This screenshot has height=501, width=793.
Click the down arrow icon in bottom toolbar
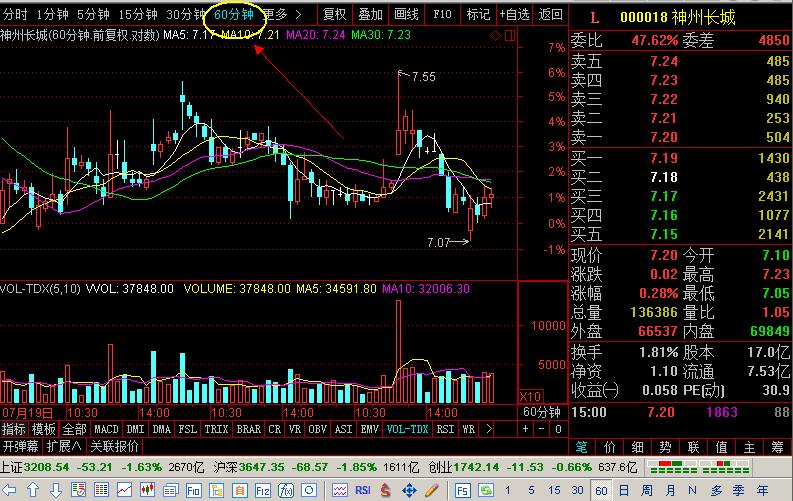point(56,490)
